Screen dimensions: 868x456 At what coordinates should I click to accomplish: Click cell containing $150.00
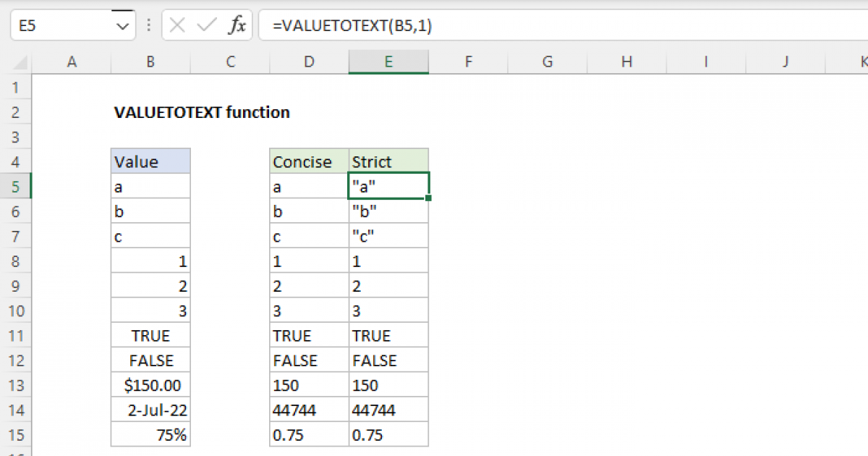coord(150,385)
